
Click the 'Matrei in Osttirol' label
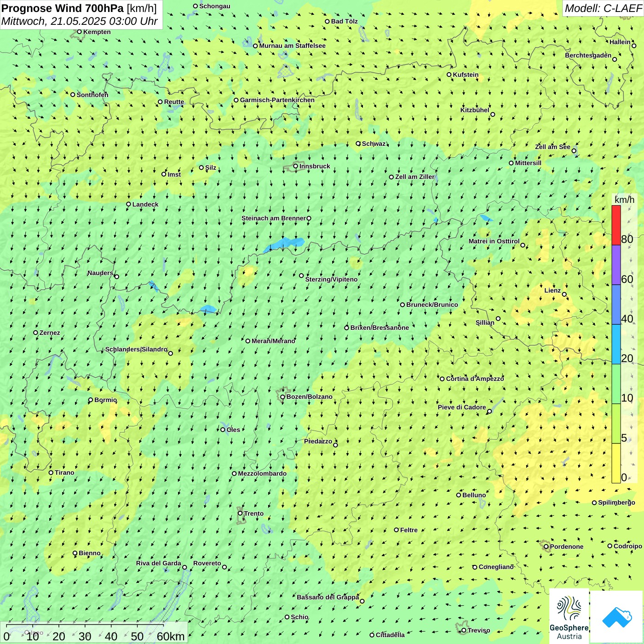pos(494,241)
